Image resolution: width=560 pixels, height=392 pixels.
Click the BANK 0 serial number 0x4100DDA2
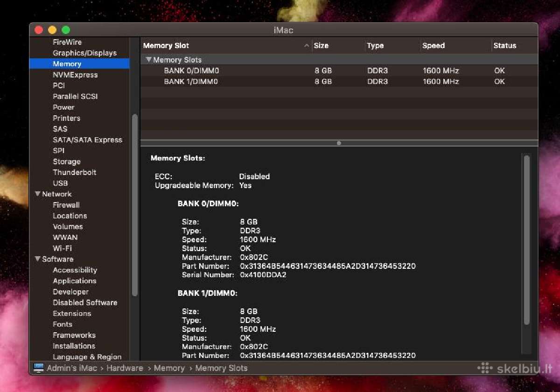[x=263, y=275]
